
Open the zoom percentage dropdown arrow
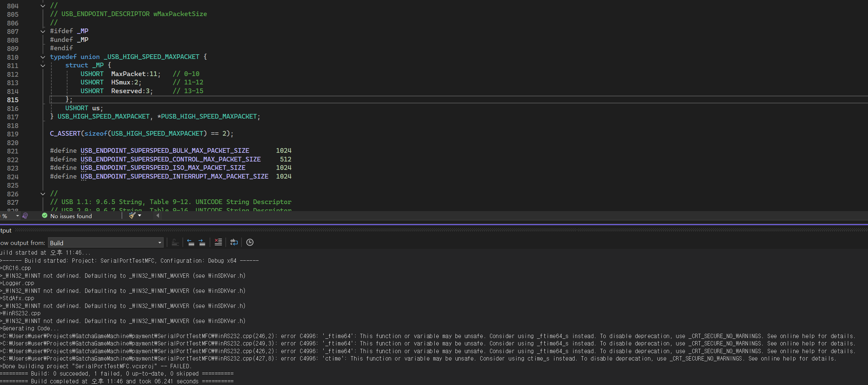(x=17, y=216)
